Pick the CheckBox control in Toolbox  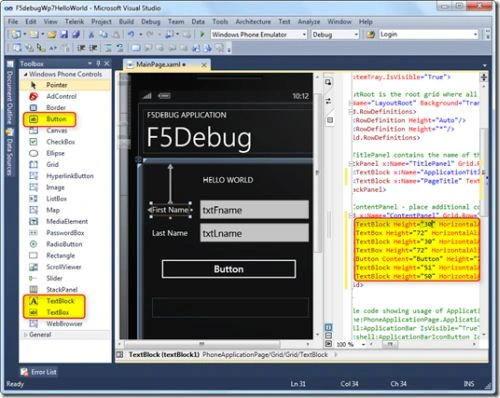point(65,142)
